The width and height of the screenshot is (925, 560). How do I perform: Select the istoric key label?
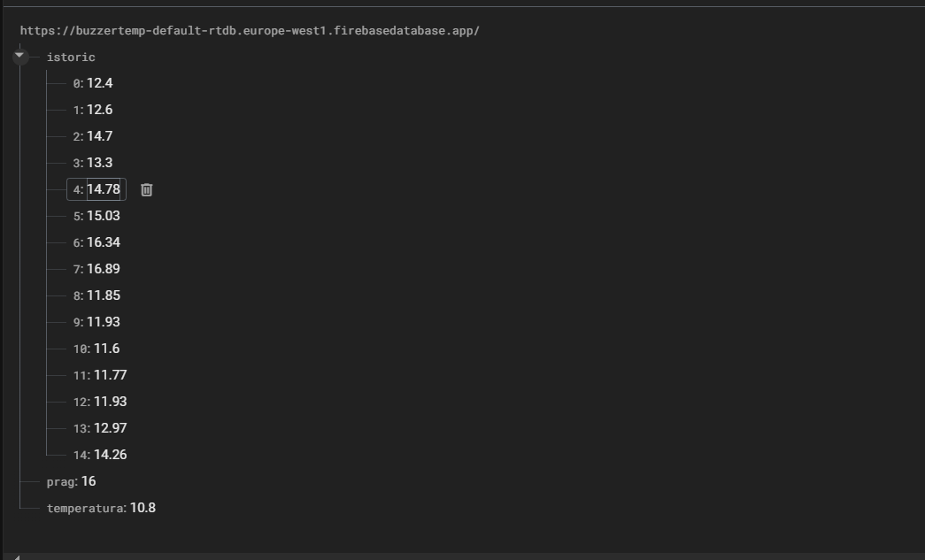71,58
